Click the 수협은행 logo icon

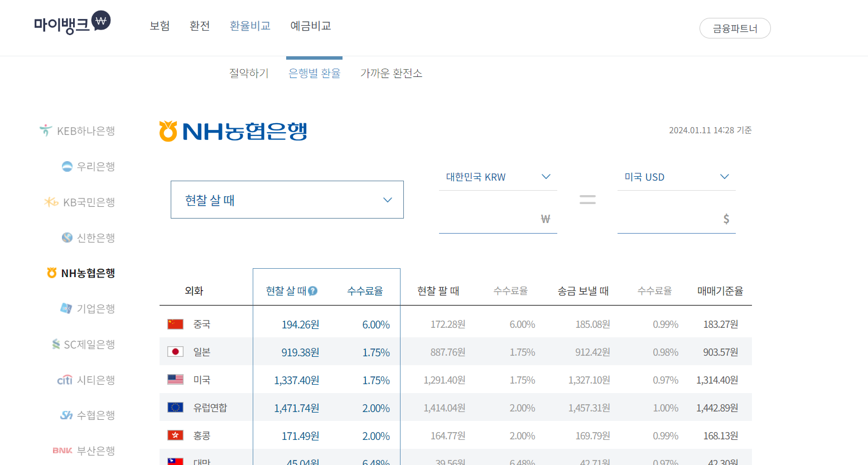(66, 415)
